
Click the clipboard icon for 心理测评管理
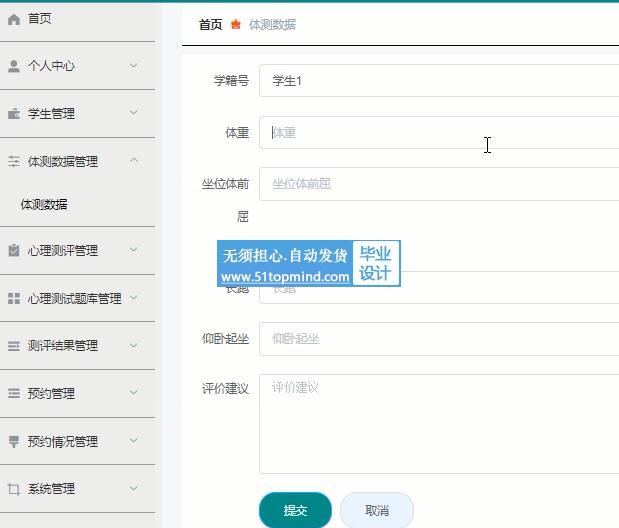click(14, 251)
